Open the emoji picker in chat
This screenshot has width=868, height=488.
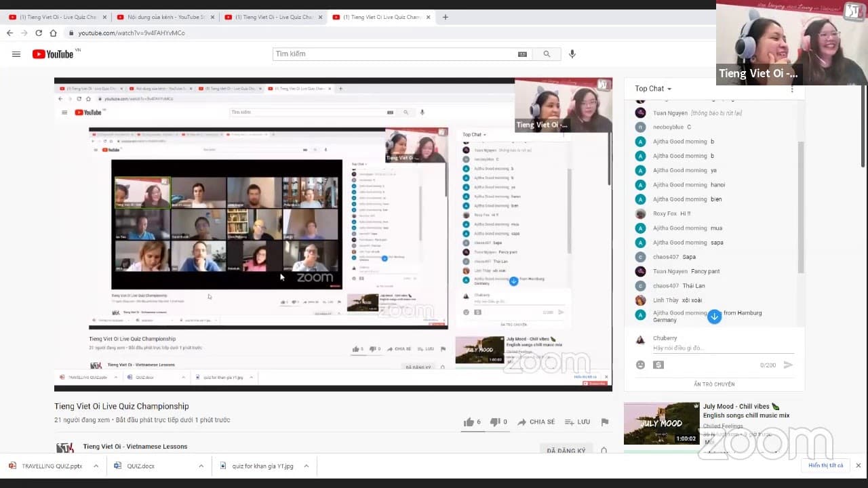[640, 365]
